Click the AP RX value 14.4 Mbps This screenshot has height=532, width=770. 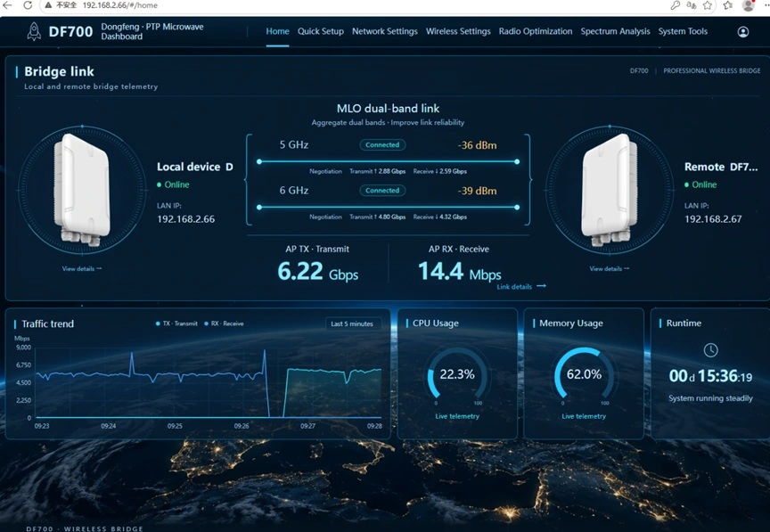pos(460,271)
